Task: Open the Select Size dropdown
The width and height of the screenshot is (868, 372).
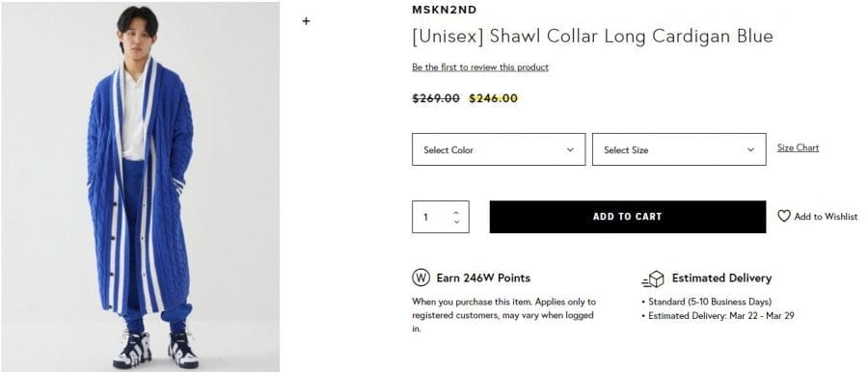Action: [679, 149]
